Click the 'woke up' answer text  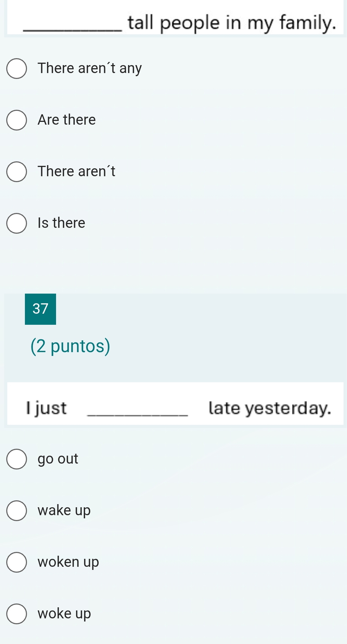tap(64, 614)
